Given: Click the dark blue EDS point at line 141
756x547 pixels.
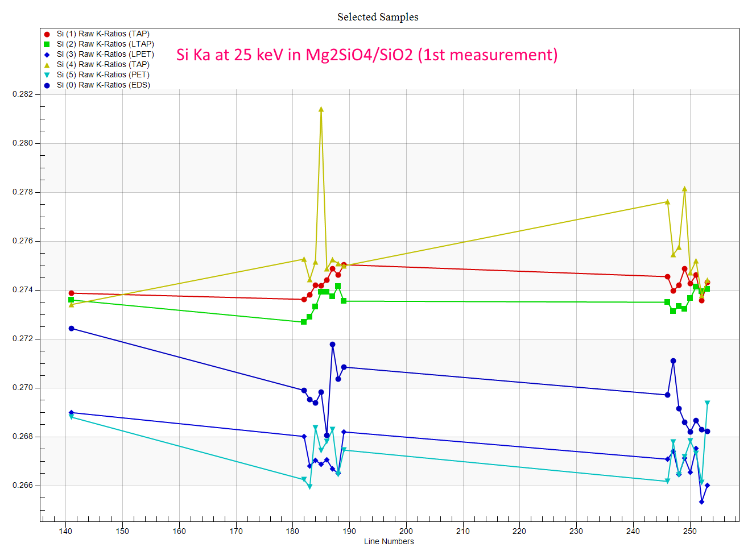Looking at the screenshot, I should click(x=71, y=329).
